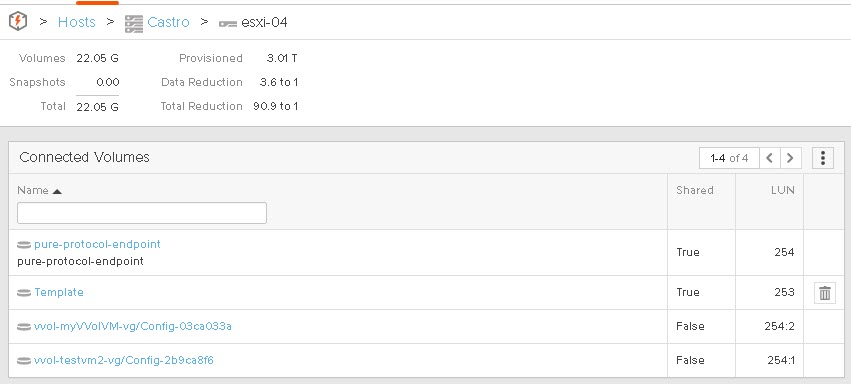The height and width of the screenshot is (384, 851).
Task: Open vvol-testvm2-vg/Config-2b9ca8f6 volume
Action: [124, 360]
